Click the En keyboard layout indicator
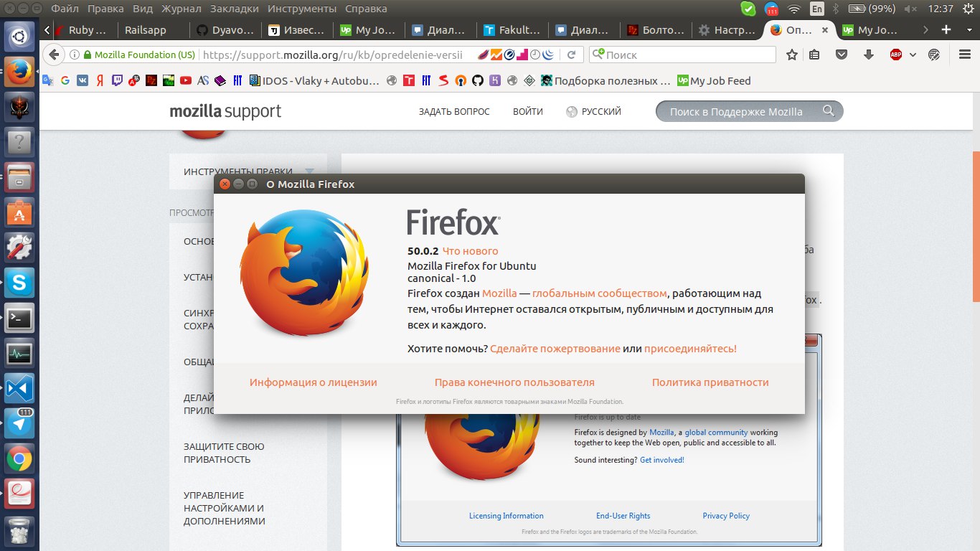The image size is (980, 551). (817, 9)
